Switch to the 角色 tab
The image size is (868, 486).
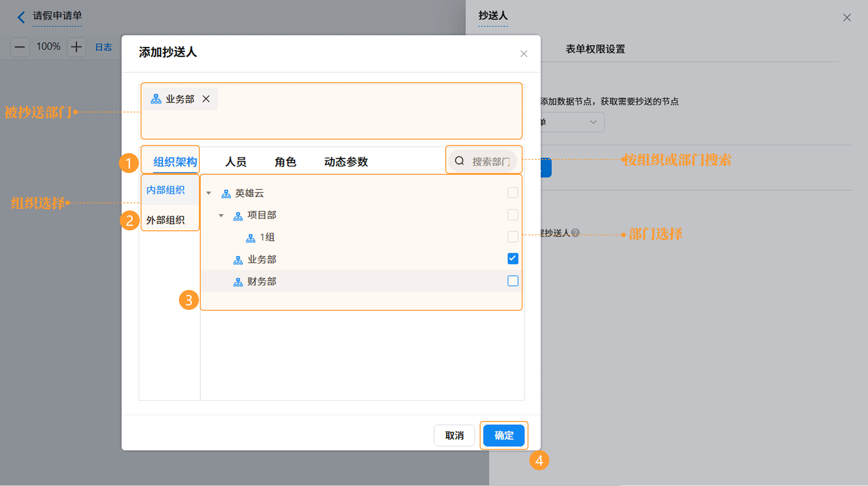pyautogui.click(x=285, y=162)
